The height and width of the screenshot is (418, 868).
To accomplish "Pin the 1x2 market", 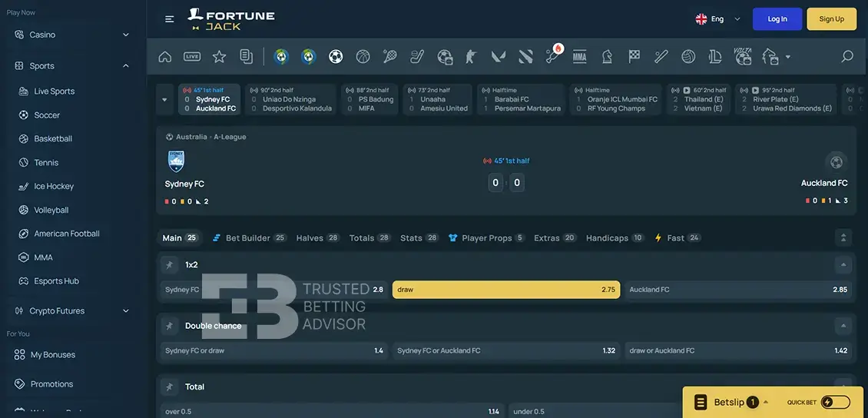I will pos(169,265).
